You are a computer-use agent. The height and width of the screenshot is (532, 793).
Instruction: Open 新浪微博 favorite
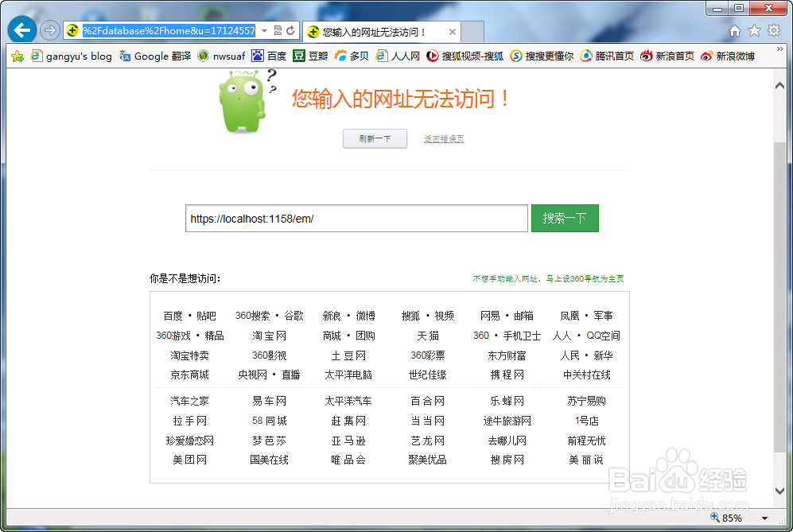point(728,56)
